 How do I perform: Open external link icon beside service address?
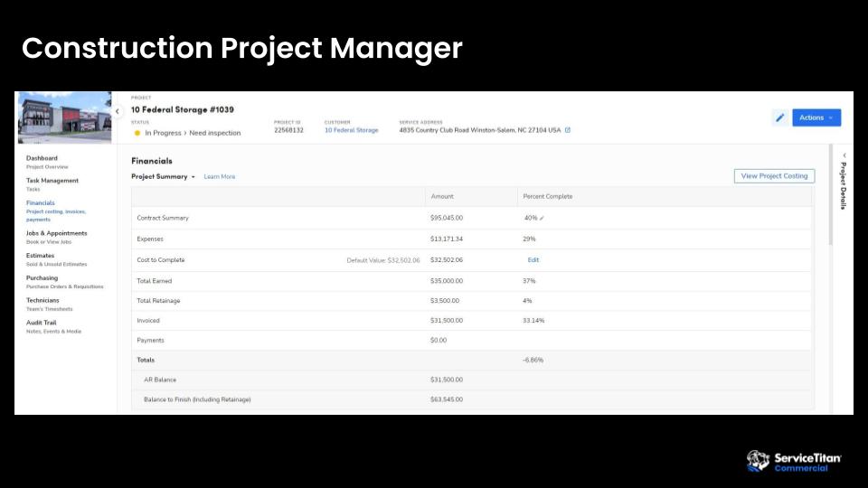(x=568, y=130)
